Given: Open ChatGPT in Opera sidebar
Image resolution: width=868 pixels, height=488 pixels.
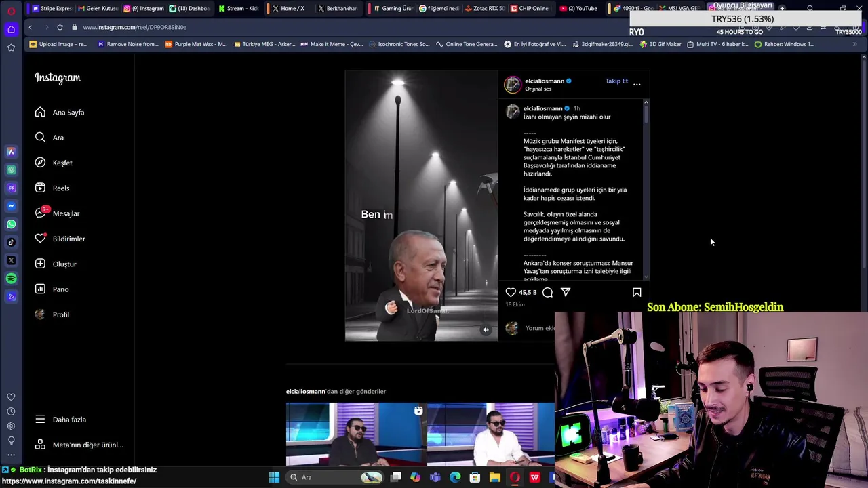Looking at the screenshot, I should pyautogui.click(x=11, y=170).
